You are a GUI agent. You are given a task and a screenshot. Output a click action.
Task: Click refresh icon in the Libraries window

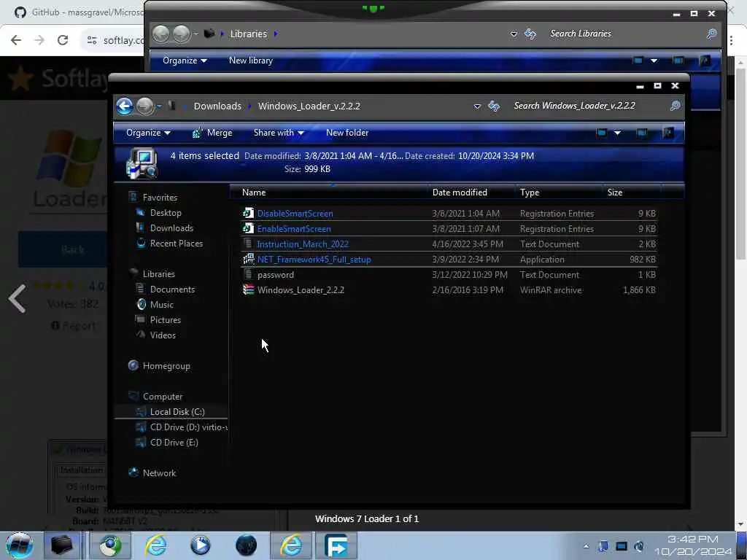coord(530,34)
